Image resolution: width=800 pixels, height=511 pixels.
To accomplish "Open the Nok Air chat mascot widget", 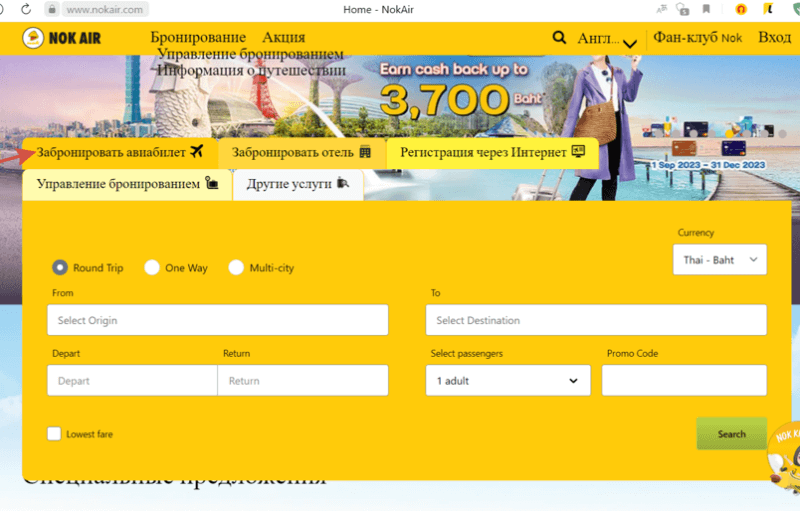I will point(786,459).
